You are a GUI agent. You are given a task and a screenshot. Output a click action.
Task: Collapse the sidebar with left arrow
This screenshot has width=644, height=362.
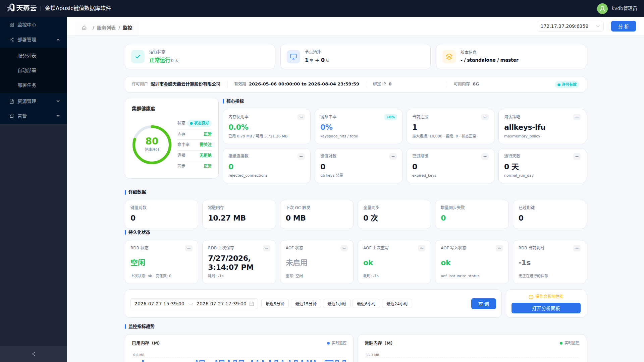point(34,354)
